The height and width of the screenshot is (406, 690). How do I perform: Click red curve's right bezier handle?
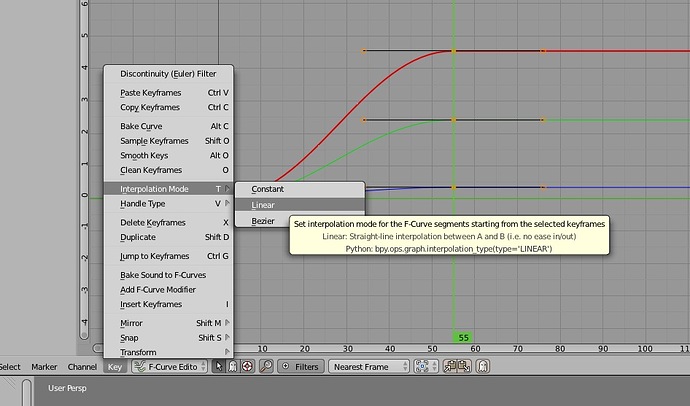coord(543,51)
